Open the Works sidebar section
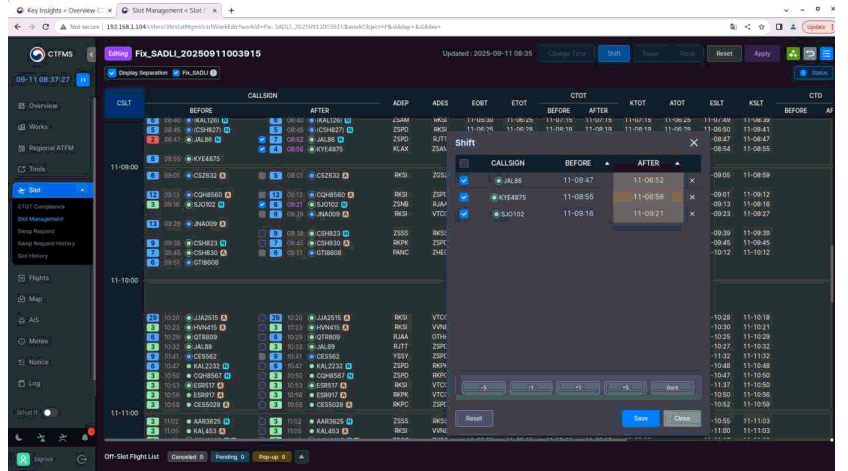 38,127
